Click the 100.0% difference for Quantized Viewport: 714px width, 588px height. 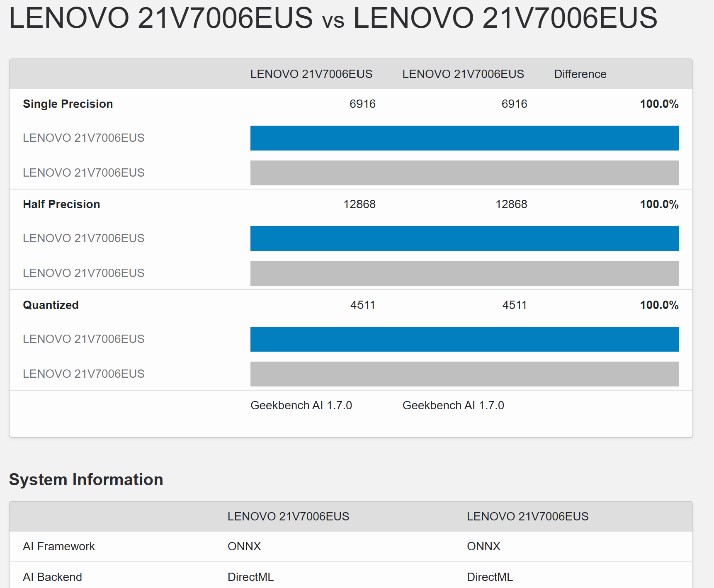659,305
